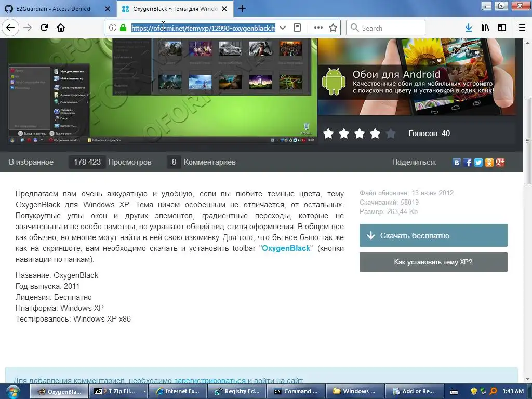The image size is (532, 399).
Task: Switch to E2Guardian - Access Denied tab
Action: pos(53,9)
